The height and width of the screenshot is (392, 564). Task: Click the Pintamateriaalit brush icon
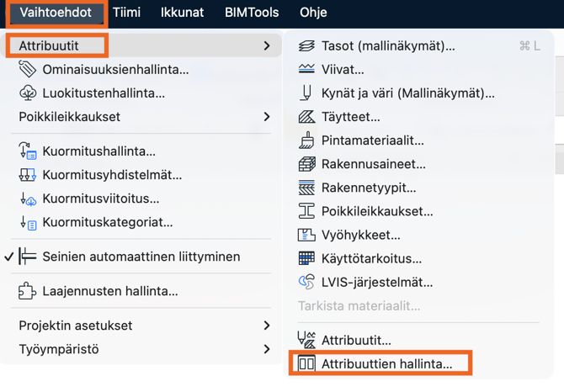tap(306, 140)
